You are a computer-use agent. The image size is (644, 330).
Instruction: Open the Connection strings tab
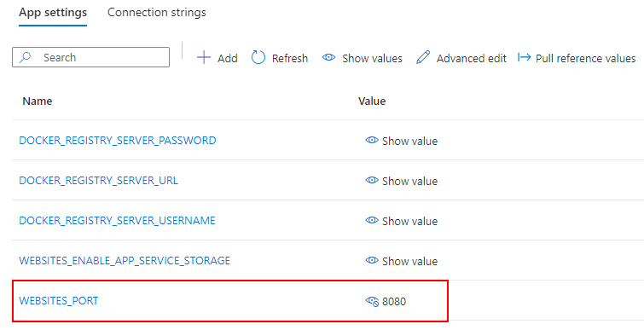point(157,12)
